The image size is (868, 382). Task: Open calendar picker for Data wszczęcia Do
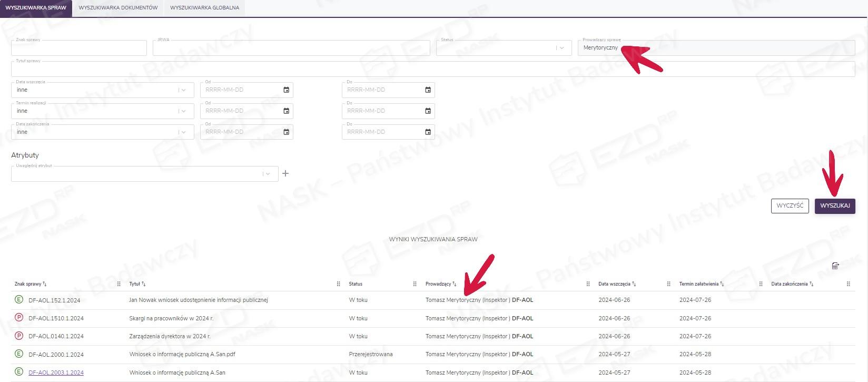click(428, 90)
